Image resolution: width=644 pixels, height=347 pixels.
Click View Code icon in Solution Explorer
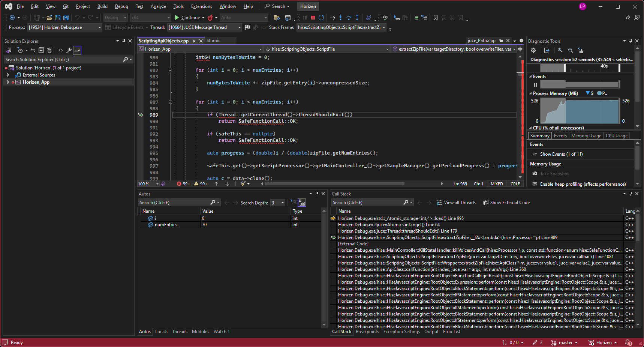click(61, 50)
